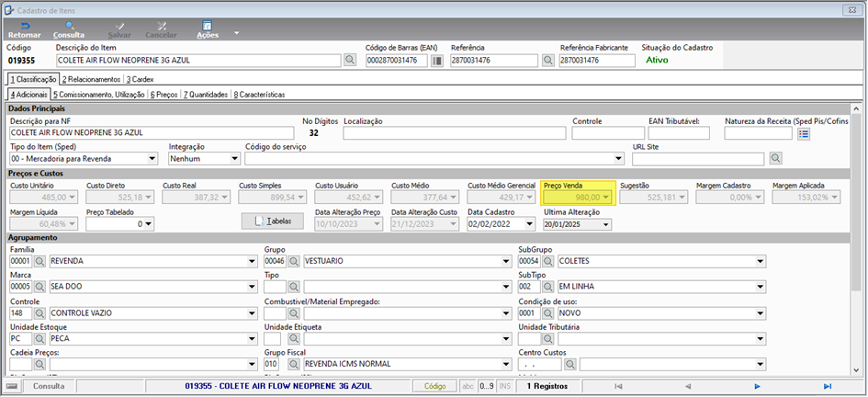Click barcode icon beside Código de Barras

437,61
